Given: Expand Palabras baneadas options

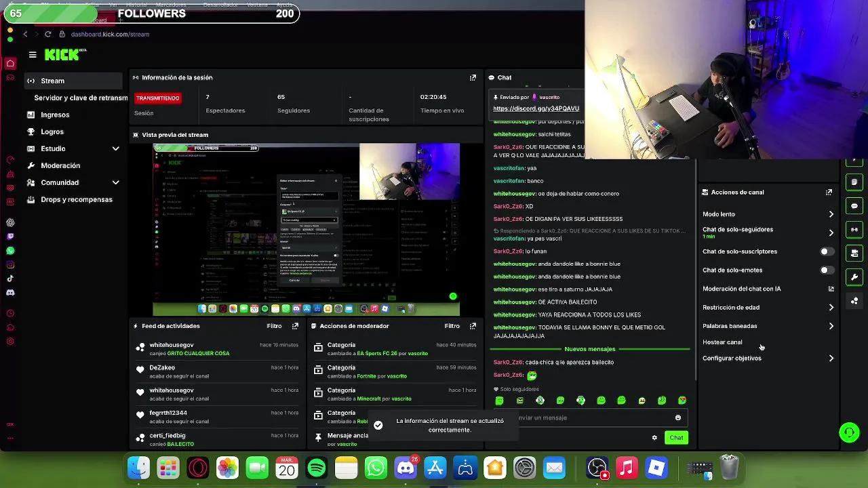Looking at the screenshot, I should (x=831, y=326).
